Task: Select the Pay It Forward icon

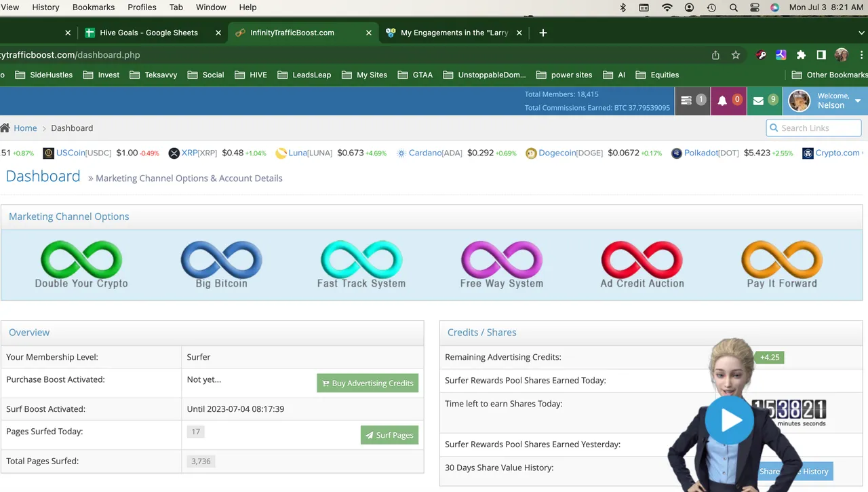Action: [x=782, y=260]
